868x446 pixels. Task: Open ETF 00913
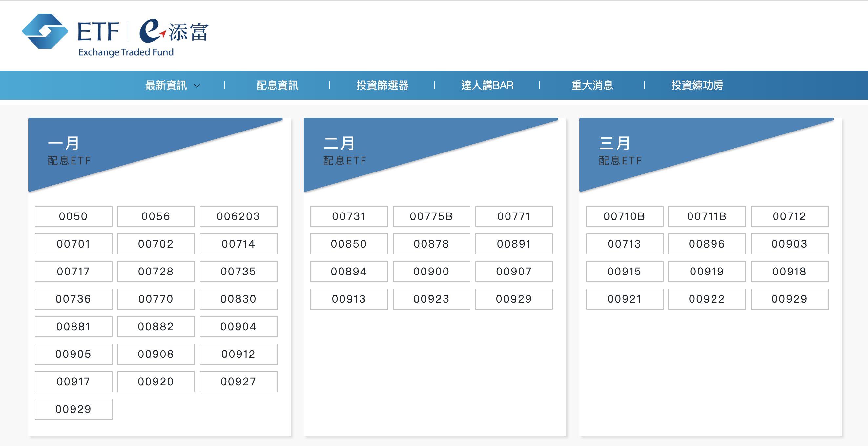(x=349, y=299)
